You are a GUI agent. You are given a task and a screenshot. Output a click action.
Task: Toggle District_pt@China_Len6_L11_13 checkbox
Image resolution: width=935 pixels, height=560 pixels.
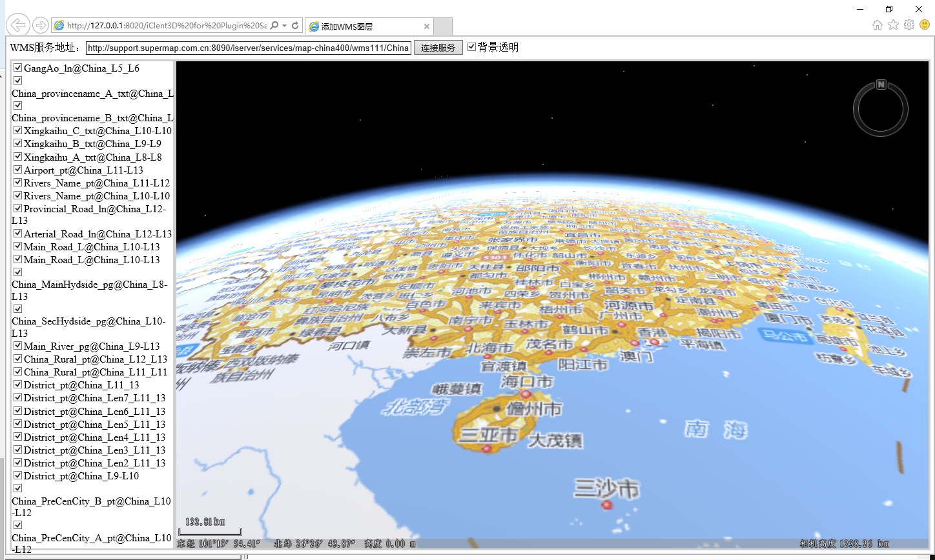click(18, 411)
